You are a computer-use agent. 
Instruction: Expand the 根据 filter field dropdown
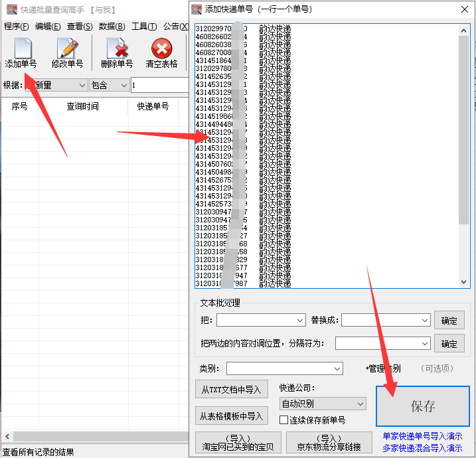tap(82, 85)
